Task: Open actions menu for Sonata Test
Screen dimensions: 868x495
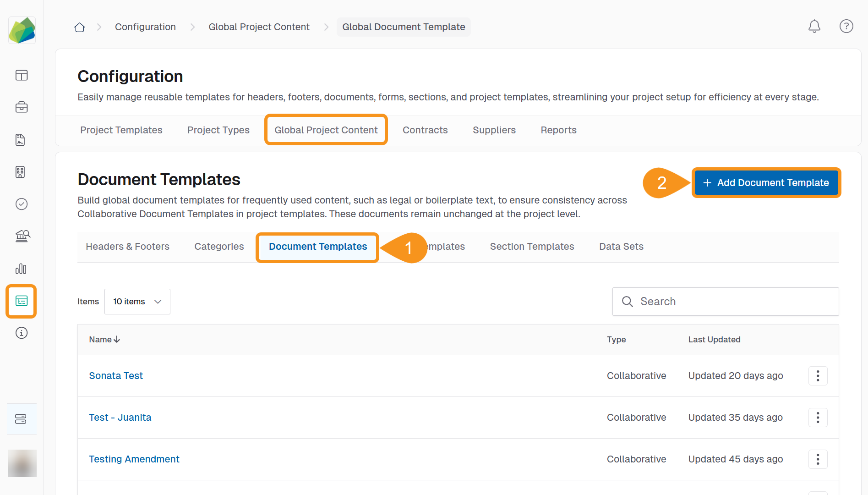Action: (x=818, y=376)
